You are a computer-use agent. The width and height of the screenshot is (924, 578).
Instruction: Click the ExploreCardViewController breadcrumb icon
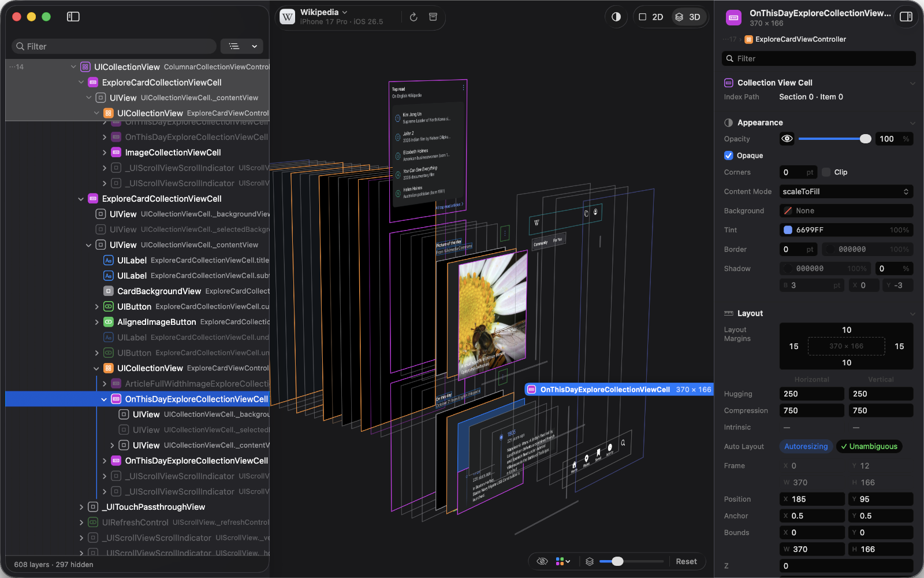point(748,39)
